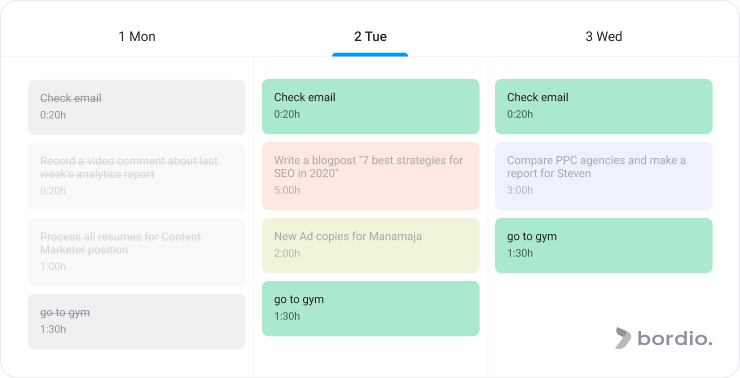Image resolution: width=740 pixels, height=378 pixels.
Task: Click the bordio logo icon
Action: pos(623,338)
